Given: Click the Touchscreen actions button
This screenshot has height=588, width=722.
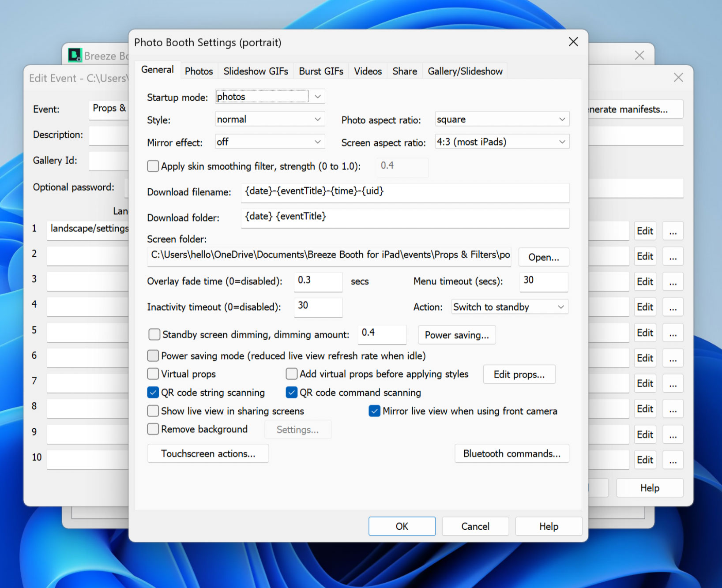Looking at the screenshot, I should [x=208, y=454].
